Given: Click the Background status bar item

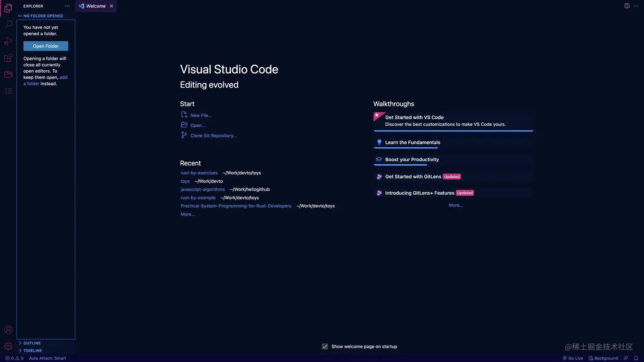Looking at the screenshot, I should click(603, 358).
